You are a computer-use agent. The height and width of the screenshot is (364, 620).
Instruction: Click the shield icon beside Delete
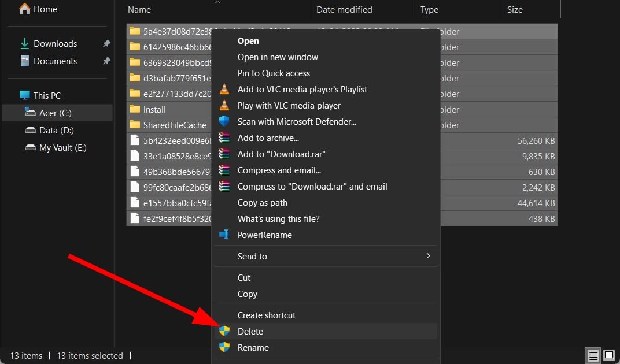[x=224, y=331]
